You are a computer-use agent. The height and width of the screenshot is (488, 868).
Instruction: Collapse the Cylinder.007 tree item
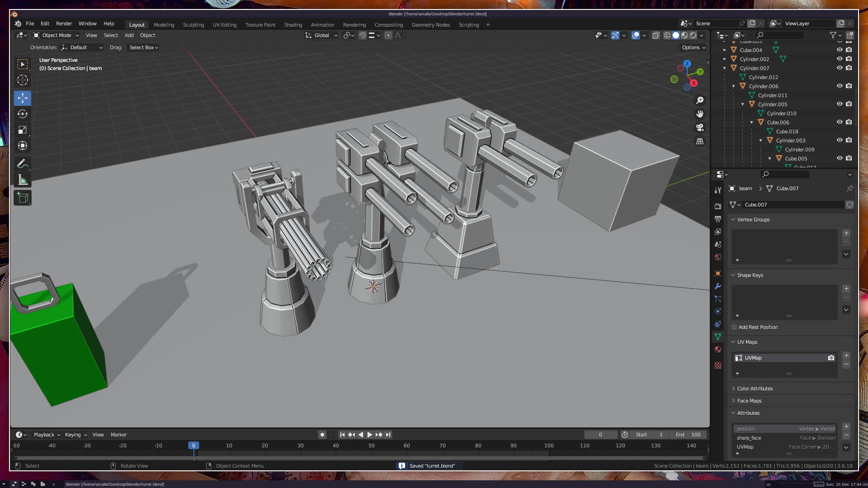(725, 68)
